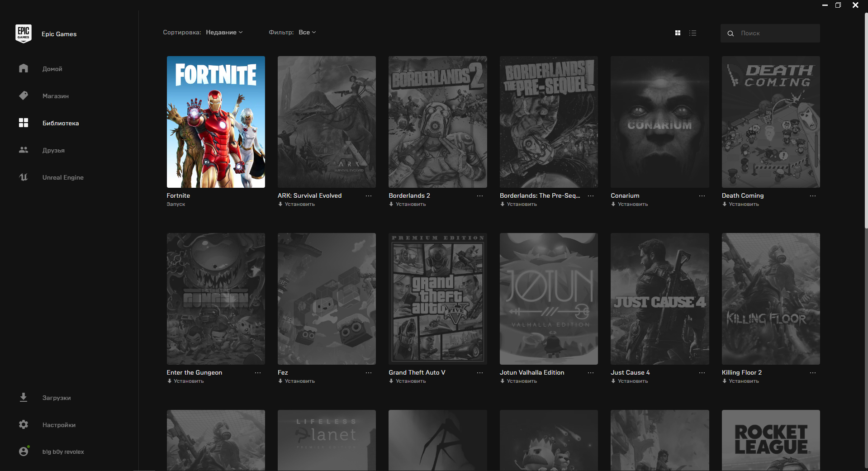Image resolution: width=868 pixels, height=471 pixels.
Task: Go to the Unreal Engine menu item
Action: point(63,177)
